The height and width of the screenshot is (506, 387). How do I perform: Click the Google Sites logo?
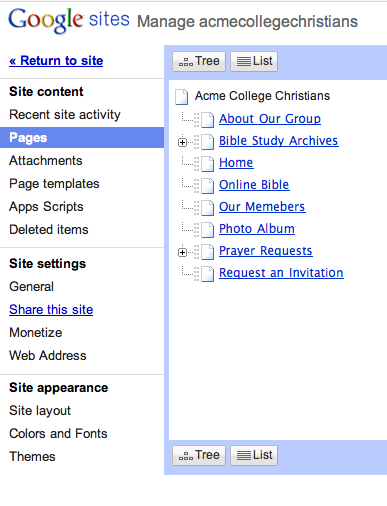click(x=69, y=20)
